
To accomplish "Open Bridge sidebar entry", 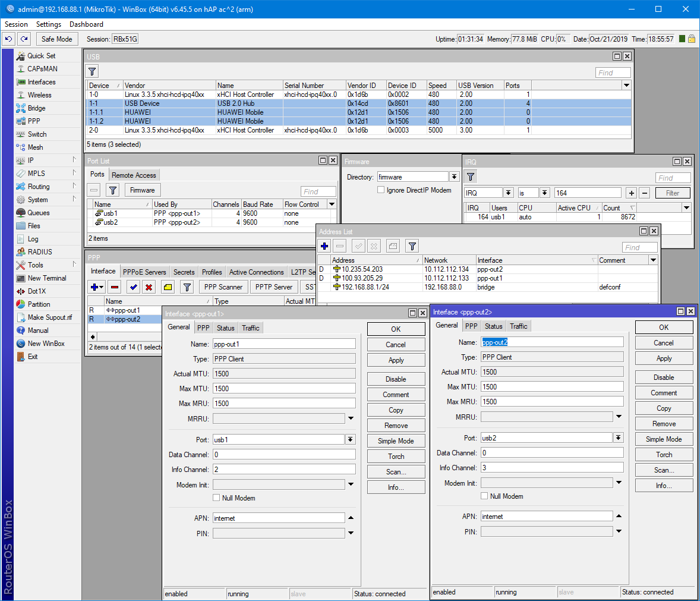I will tap(36, 108).
